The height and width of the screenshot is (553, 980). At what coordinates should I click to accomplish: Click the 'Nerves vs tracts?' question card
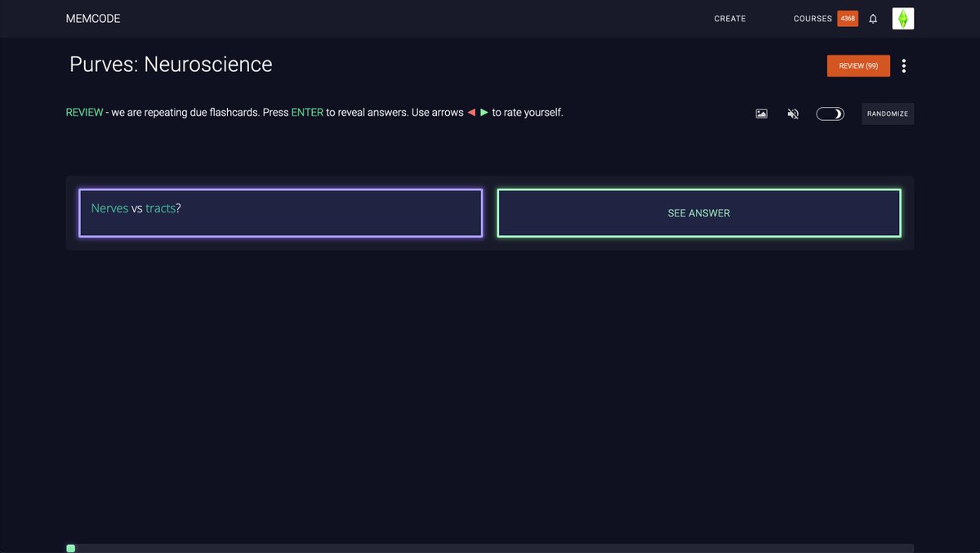click(281, 213)
